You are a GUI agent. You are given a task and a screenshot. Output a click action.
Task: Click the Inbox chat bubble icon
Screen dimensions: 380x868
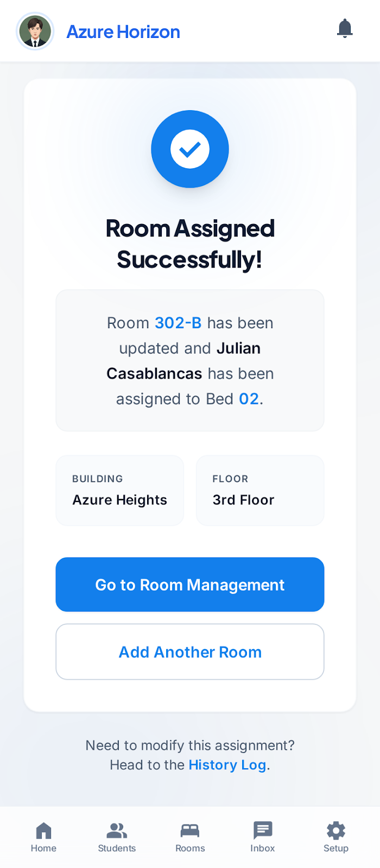[x=262, y=829]
